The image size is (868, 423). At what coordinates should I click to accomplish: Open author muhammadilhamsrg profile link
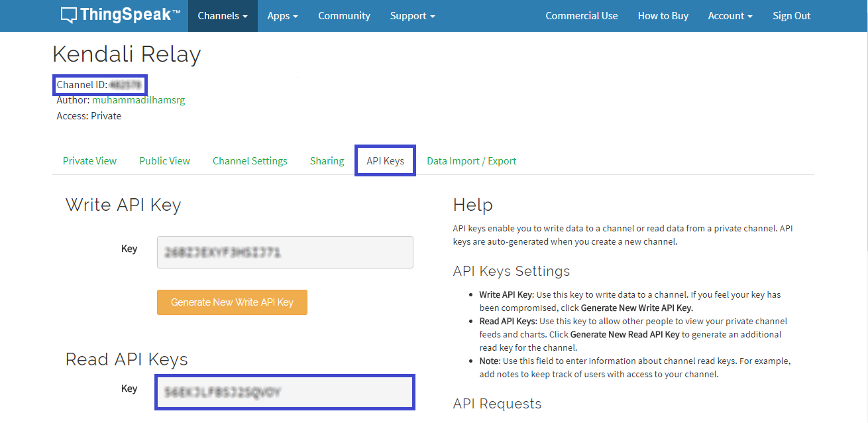(x=138, y=100)
